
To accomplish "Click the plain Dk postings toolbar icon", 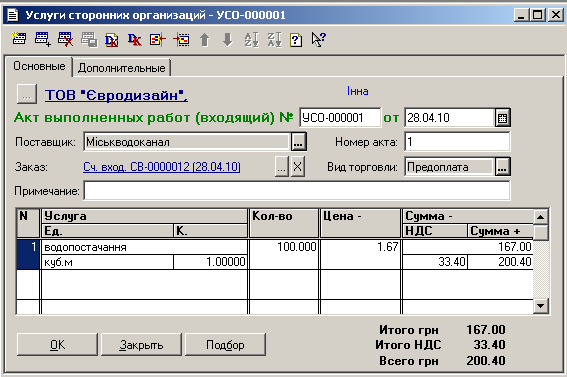I will pos(134,39).
